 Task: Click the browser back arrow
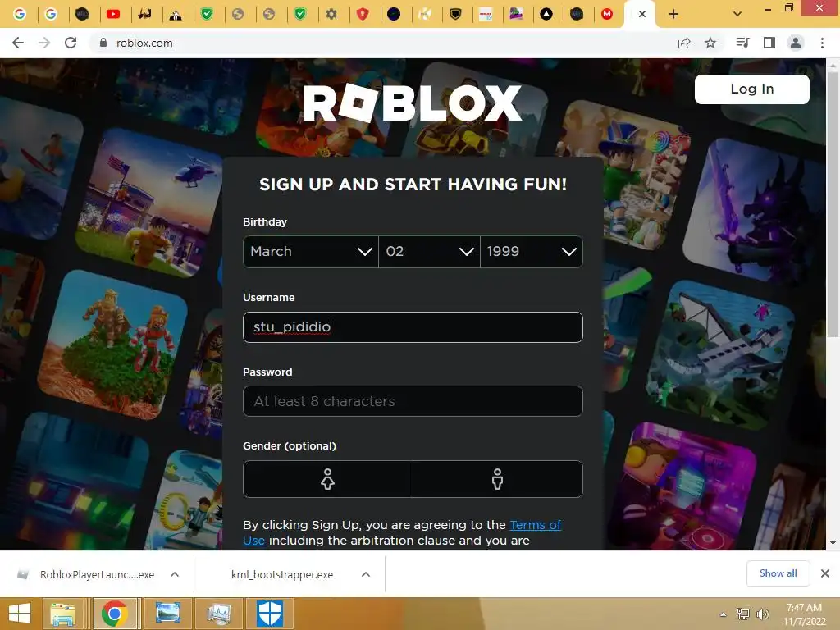pos(18,43)
